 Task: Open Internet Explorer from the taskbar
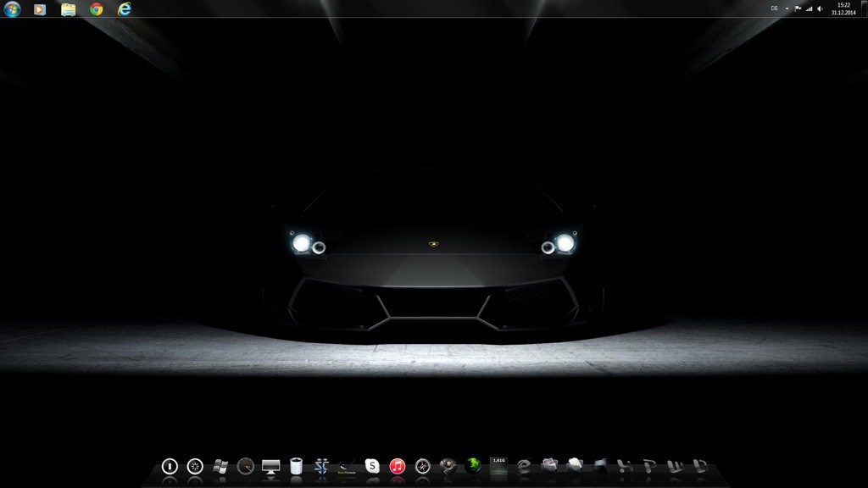[x=125, y=9]
